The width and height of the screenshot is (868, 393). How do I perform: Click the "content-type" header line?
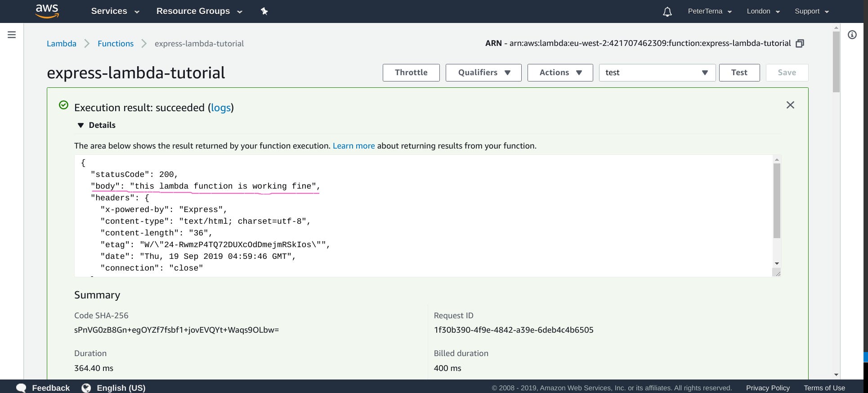206,221
